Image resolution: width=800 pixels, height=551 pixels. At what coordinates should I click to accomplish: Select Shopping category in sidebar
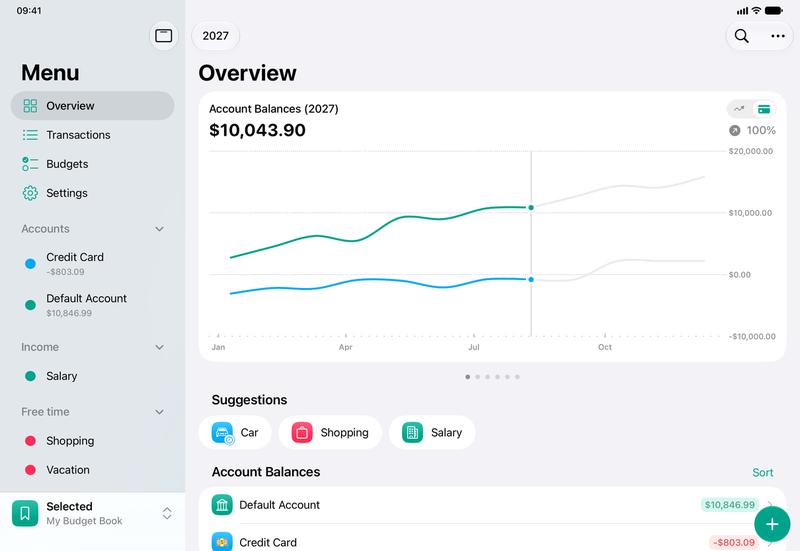click(x=92, y=441)
